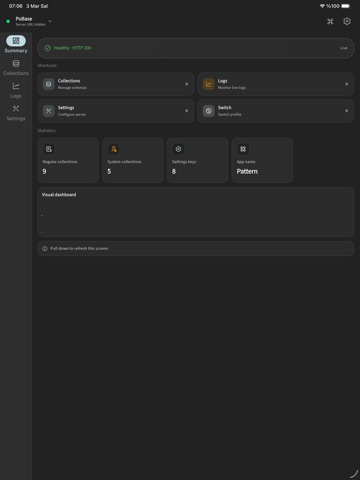Click the Shortcuts section label
The image size is (360, 480).
pos(47,65)
